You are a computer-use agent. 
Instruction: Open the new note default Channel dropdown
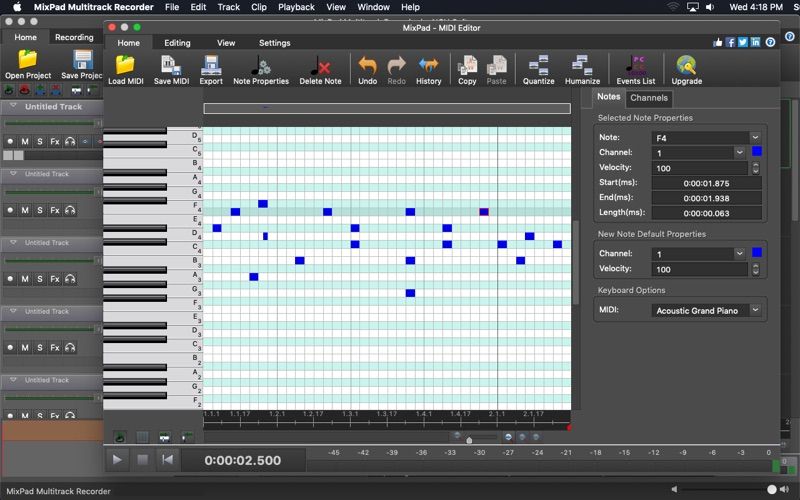pyautogui.click(x=740, y=254)
